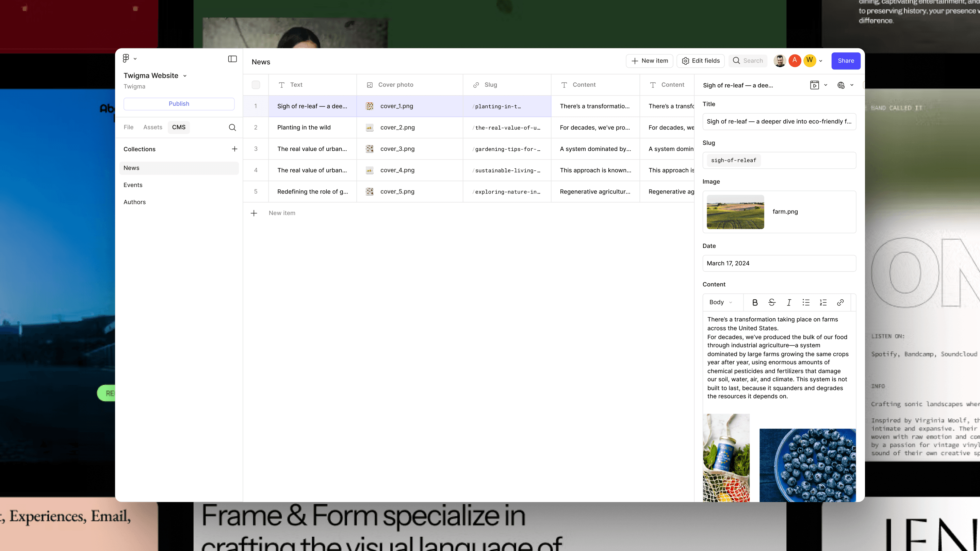
Task: Switch to the Assets tab
Action: [x=152, y=128]
